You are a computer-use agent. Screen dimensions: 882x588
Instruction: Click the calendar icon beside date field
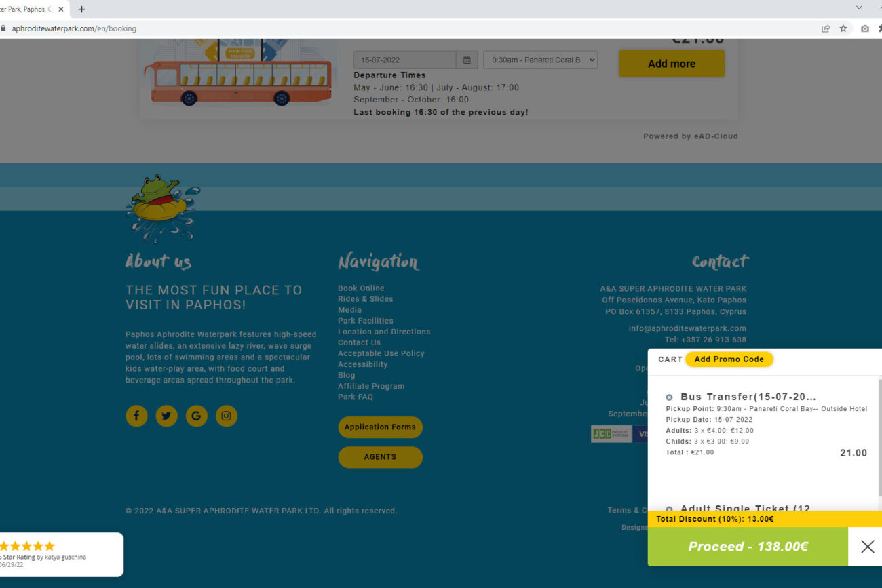(467, 60)
